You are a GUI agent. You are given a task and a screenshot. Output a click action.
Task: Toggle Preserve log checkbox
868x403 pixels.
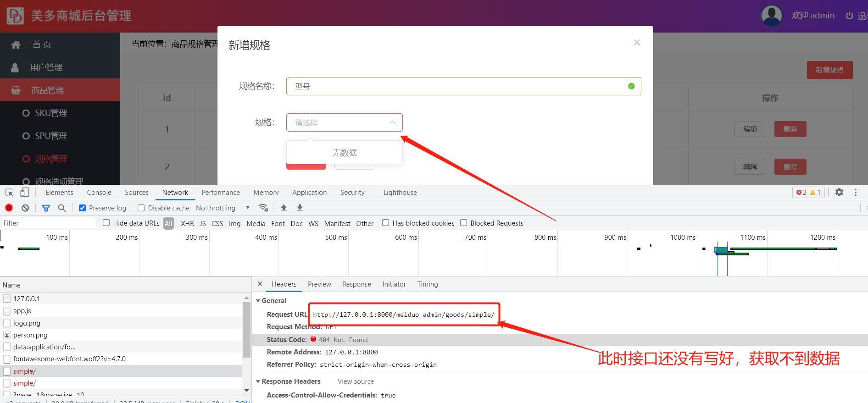point(83,208)
